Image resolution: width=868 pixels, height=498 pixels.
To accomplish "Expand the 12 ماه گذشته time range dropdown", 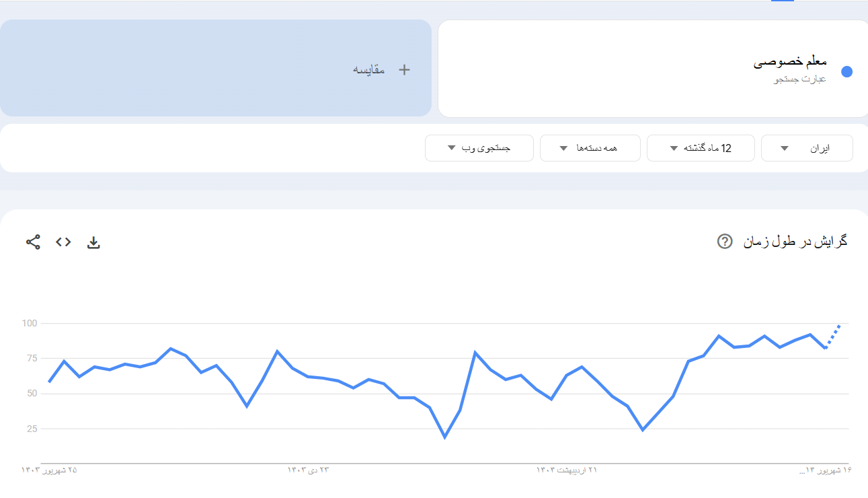I will 701,148.
